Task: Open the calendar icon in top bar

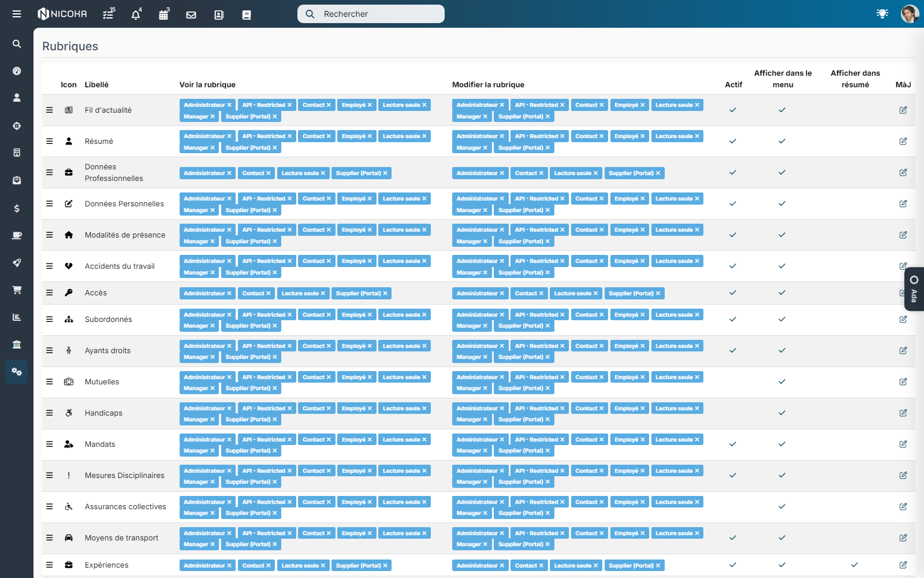Action: [163, 14]
